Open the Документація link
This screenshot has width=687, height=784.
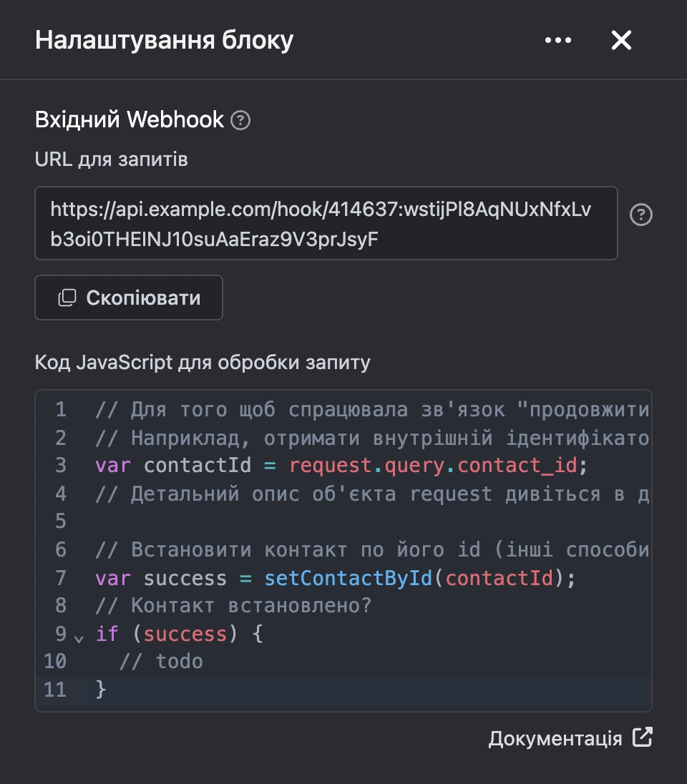click(570, 738)
